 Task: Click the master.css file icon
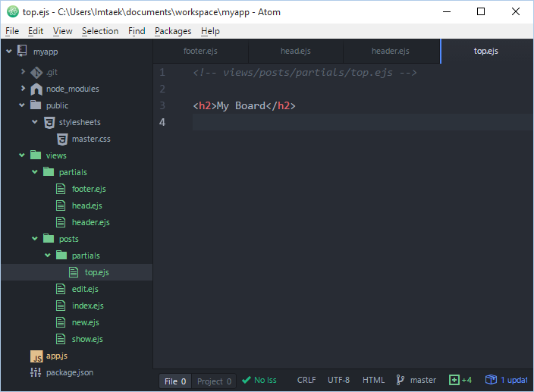pyautogui.click(x=62, y=140)
